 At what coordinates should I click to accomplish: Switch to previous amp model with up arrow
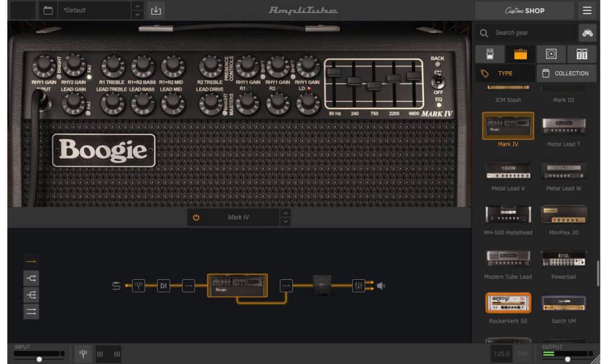pos(285,213)
